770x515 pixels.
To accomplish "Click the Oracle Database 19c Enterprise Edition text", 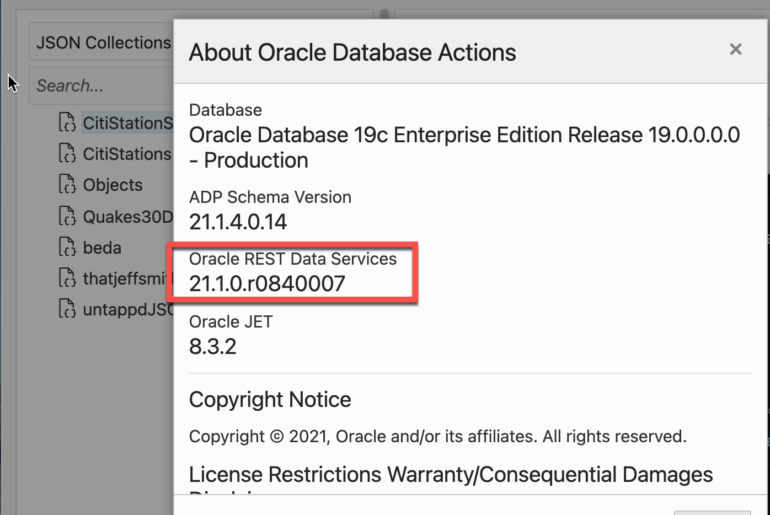I will pos(464,147).
